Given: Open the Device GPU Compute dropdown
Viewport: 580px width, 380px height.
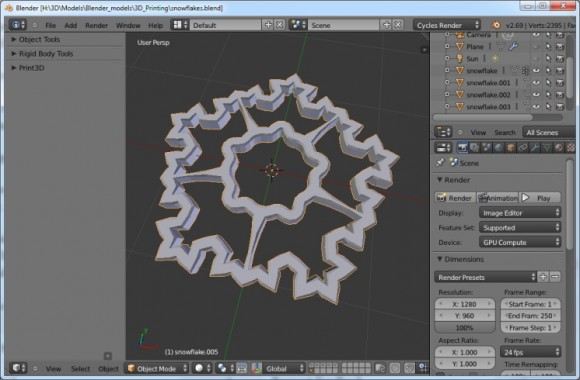Looking at the screenshot, I should 520,242.
